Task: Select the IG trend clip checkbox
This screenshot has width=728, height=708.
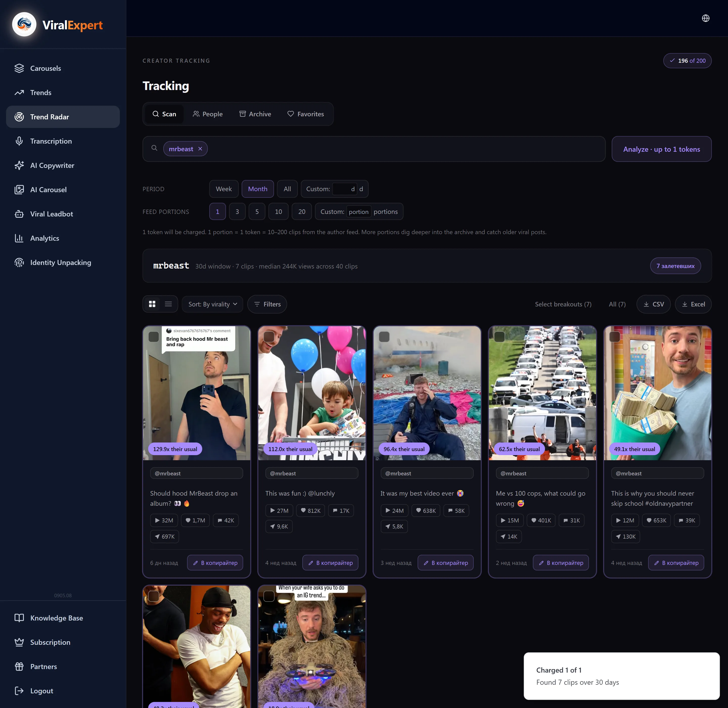Action: [269, 596]
